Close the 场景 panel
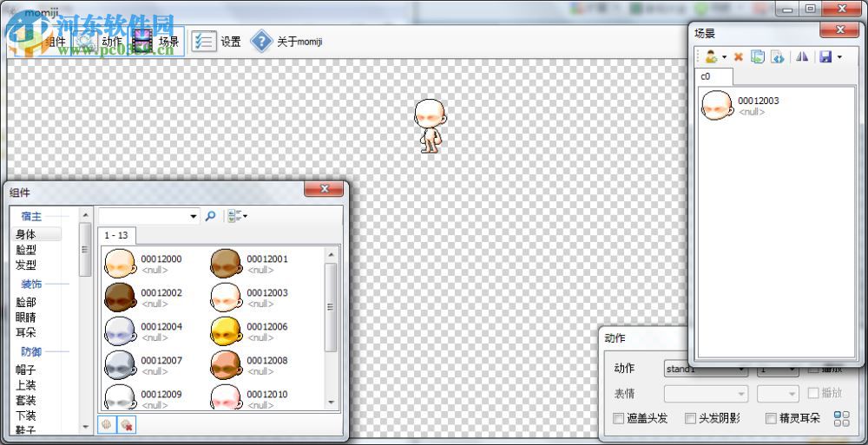Screen dimensions: 868x445 click(x=839, y=29)
